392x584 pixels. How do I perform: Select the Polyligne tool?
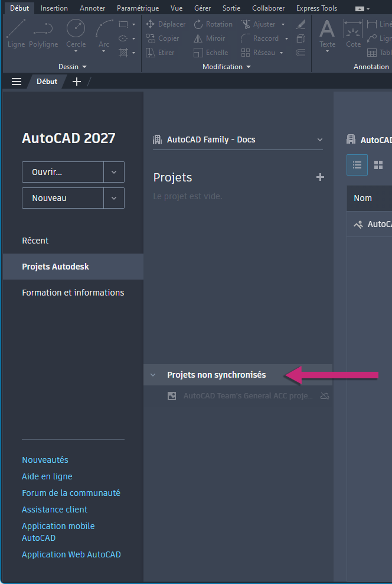pos(43,33)
